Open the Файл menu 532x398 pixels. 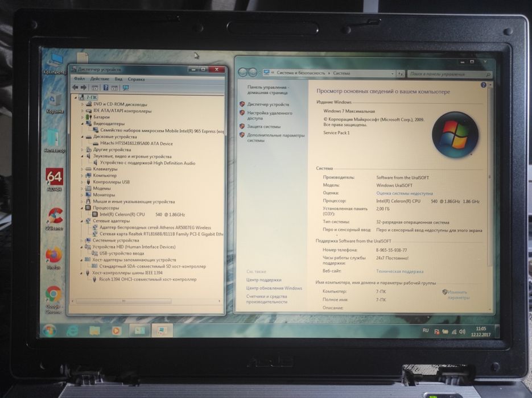80,78
